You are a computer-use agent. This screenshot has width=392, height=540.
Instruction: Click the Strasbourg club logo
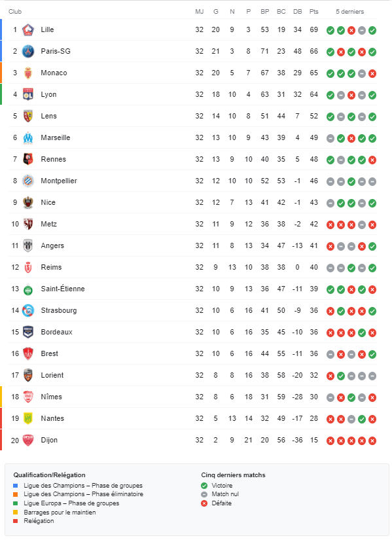pyautogui.click(x=28, y=311)
